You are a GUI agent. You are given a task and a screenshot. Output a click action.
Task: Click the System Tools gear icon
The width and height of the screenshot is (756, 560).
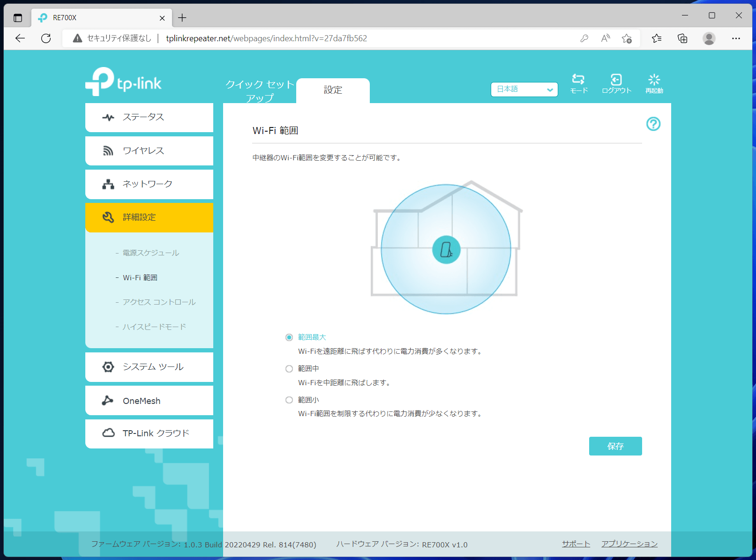pos(108,367)
